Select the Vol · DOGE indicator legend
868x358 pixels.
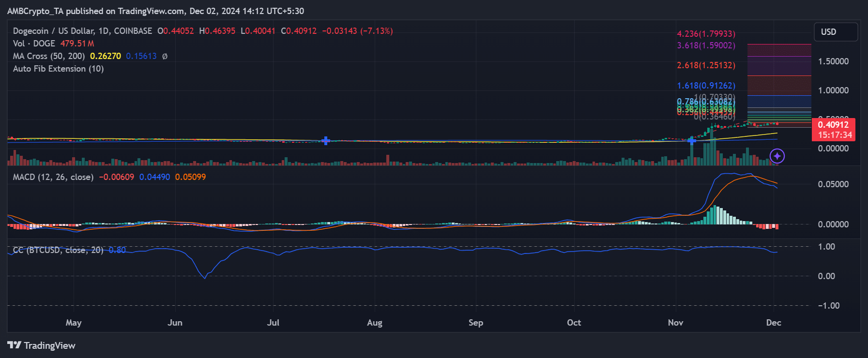pos(34,44)
